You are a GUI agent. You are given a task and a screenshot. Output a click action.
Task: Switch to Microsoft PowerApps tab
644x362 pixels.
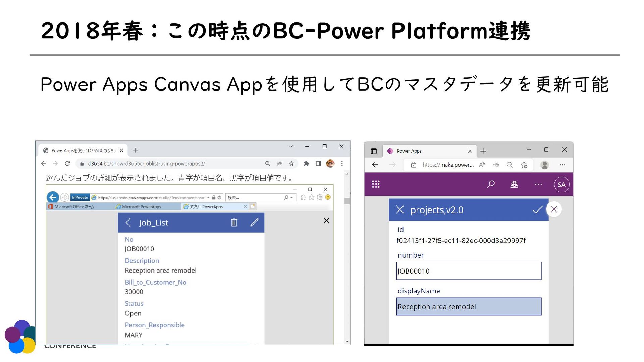[x=147, y=207]
